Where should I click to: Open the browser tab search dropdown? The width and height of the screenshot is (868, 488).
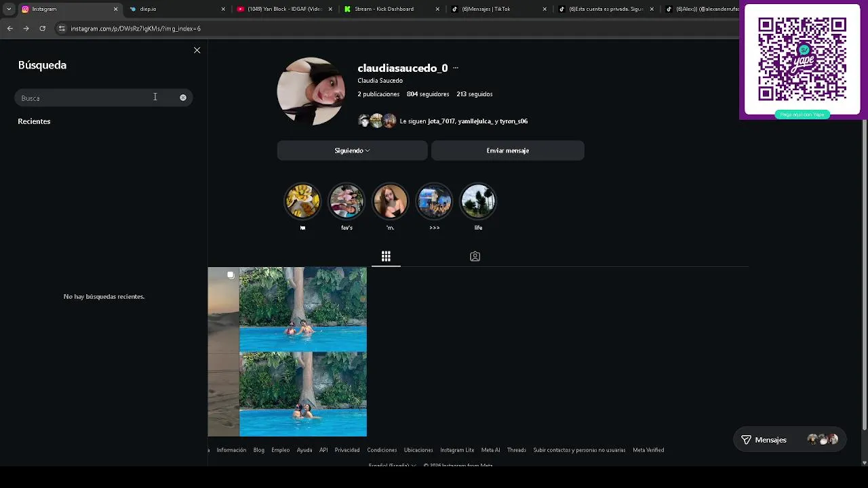[9, 9]
